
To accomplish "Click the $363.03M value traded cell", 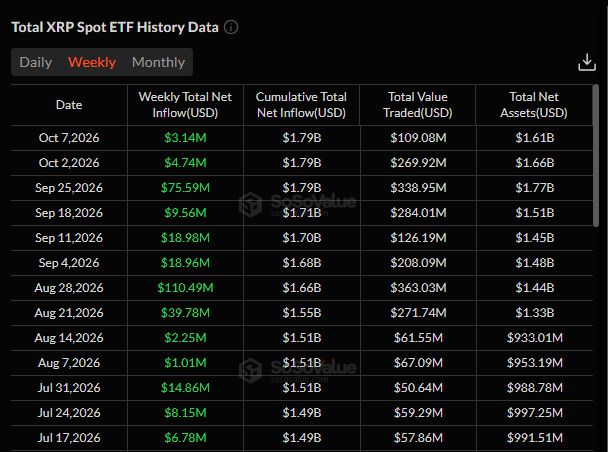I will (418, 288).
